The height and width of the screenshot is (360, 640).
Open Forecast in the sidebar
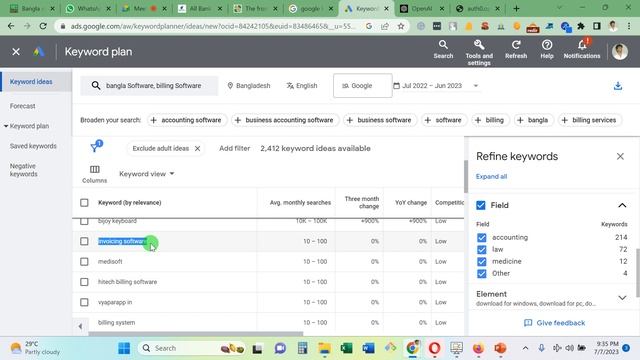[22, 106]
